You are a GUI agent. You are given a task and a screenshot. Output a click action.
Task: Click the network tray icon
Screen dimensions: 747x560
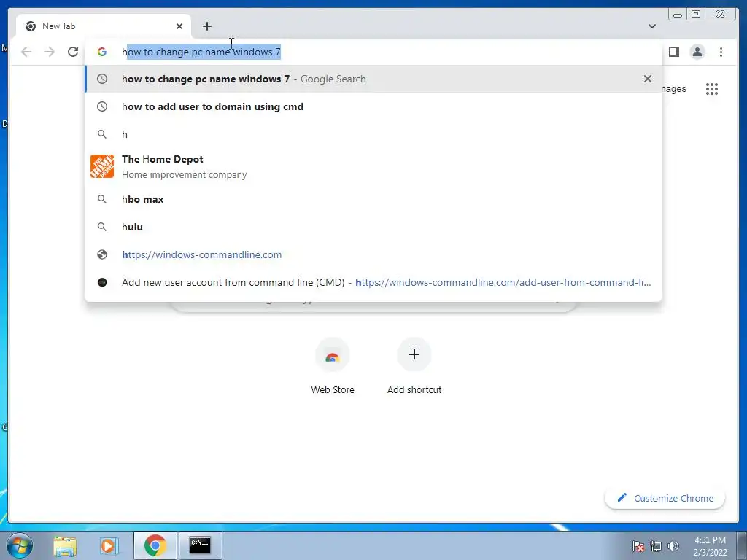tap(656, 546)
